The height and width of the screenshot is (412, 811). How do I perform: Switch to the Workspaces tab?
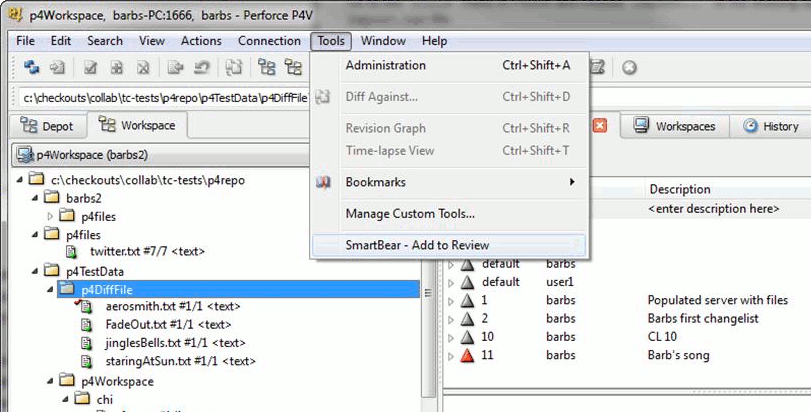pos(674,126)
